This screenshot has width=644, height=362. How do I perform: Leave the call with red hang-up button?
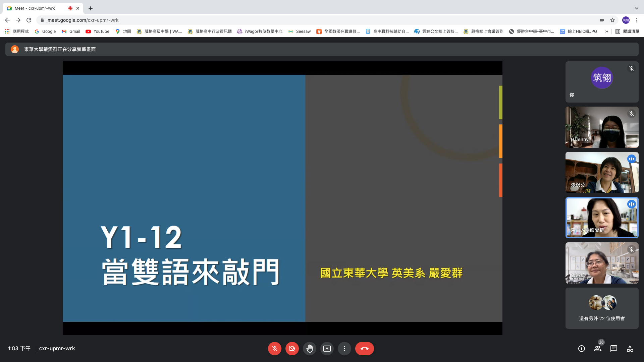click(x=364, y=349)
